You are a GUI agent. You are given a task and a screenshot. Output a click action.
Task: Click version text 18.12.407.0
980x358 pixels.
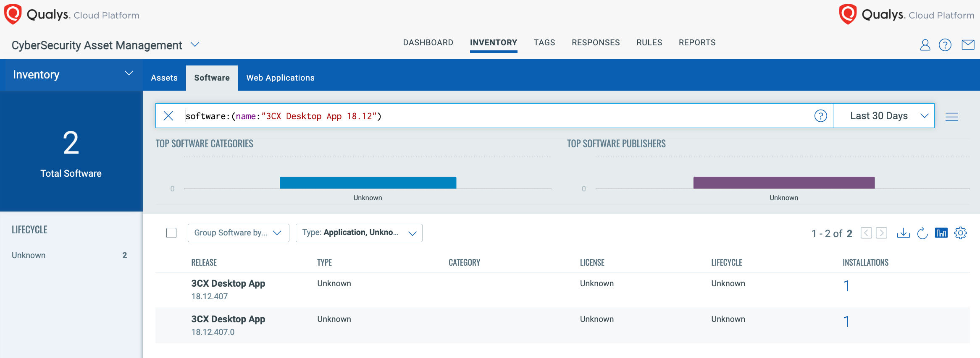(213, 332)
